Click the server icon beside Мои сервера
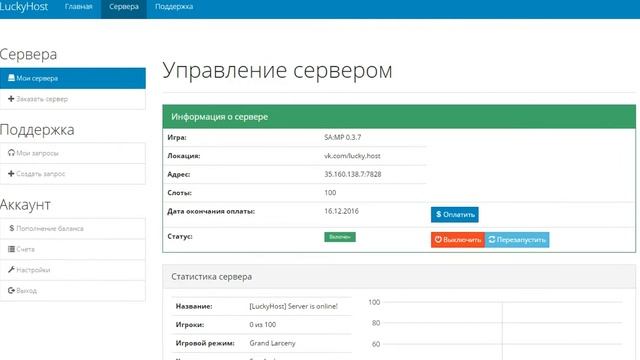The width and height of the screenshot is (640, 360). pyautogui.click(x=11, y=78)
